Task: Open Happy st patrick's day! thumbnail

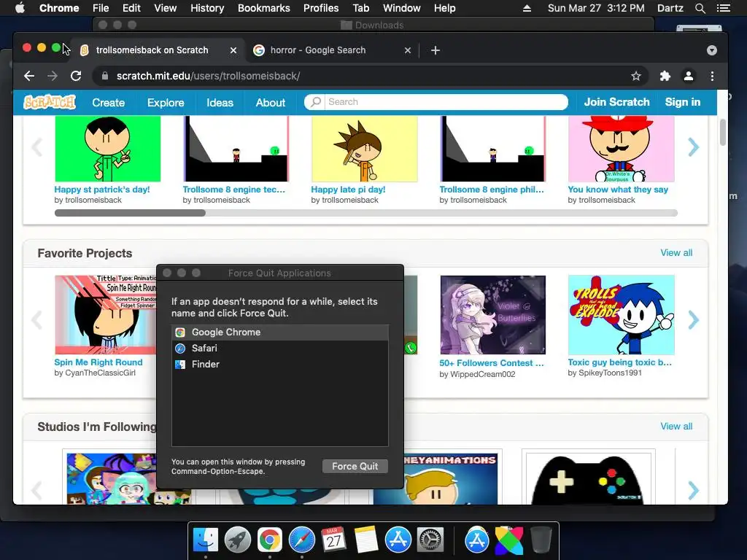Action: coord(108,149)
